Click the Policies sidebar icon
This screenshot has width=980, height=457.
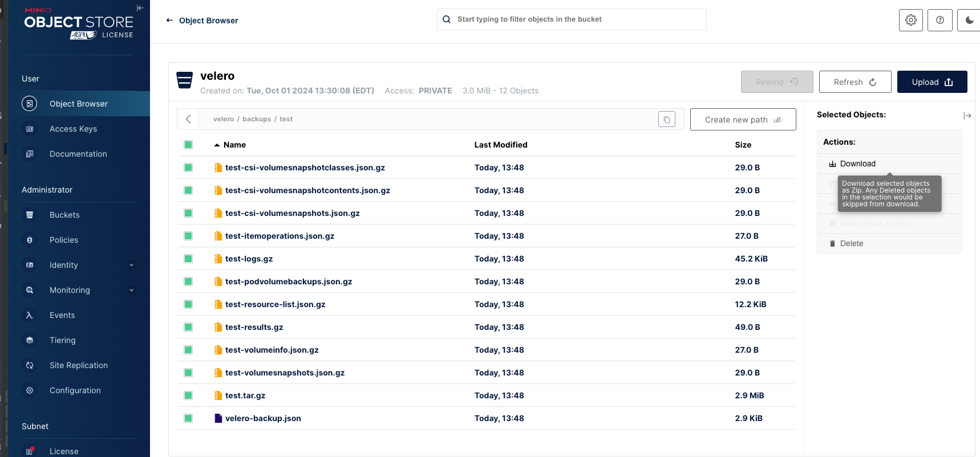point(30,240)
